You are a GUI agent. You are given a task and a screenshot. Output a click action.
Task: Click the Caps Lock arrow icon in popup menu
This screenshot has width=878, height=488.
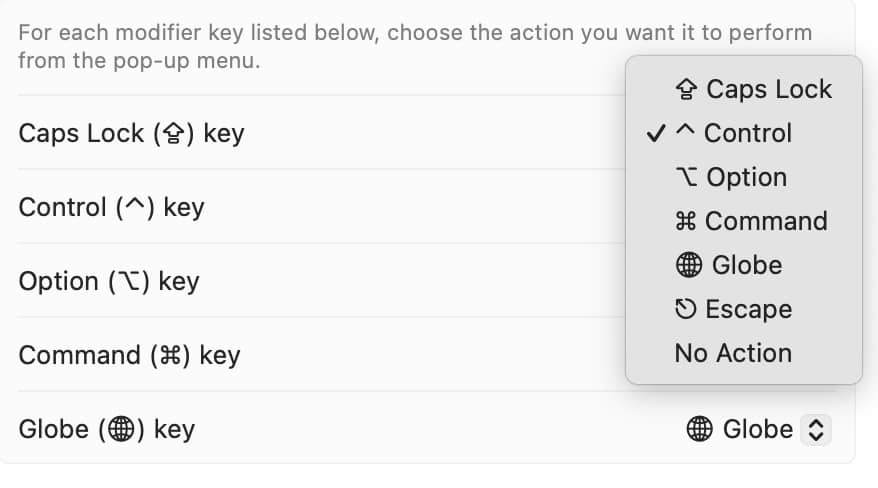(686, 90)
